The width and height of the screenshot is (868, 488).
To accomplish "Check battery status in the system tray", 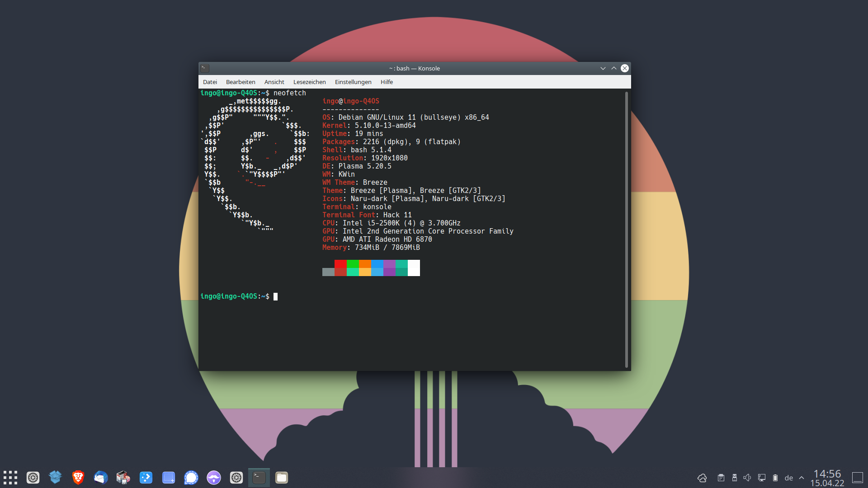I will 775,478.
